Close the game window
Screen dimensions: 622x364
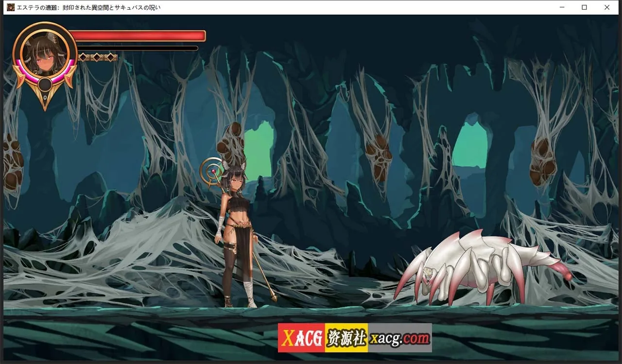coord(607,7)
